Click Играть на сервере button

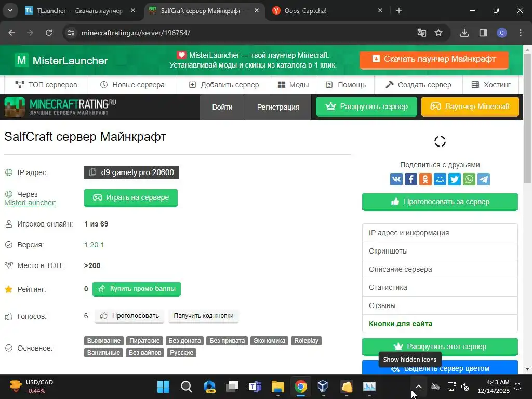[x=130, y=197]
